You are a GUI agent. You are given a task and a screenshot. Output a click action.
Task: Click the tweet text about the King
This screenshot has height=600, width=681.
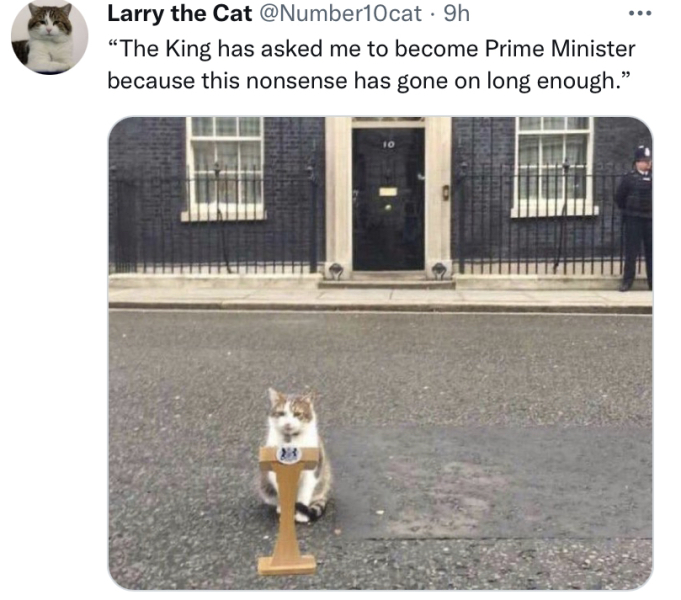tap(371, 65)
